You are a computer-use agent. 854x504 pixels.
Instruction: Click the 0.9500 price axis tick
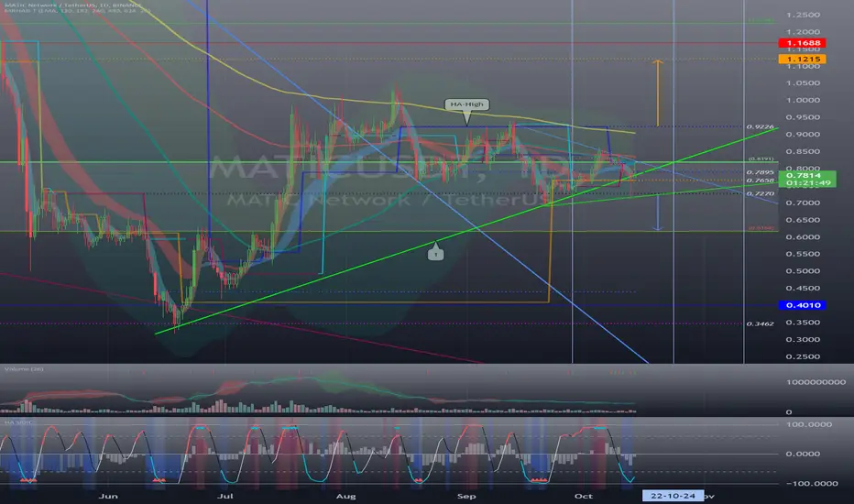coord(803,117)
